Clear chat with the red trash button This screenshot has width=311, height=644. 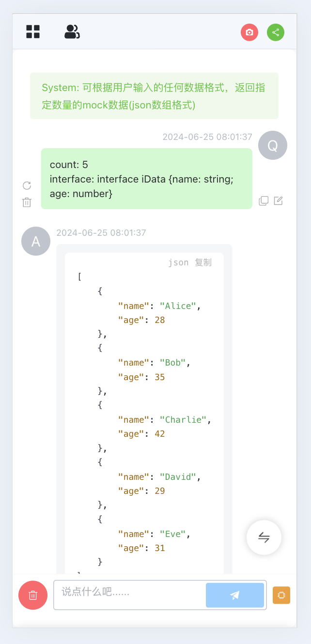pos(32,595)
